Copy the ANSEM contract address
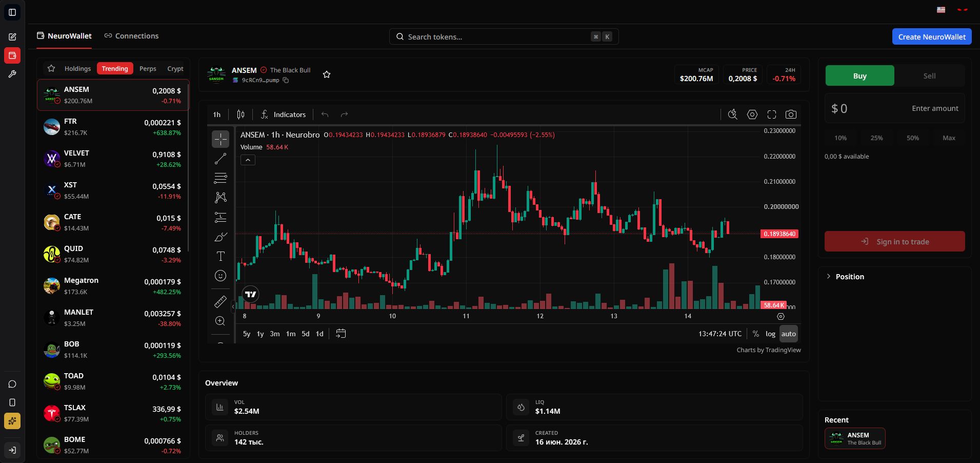The width and height of the screenshot is (980, 463). [286, 80]
